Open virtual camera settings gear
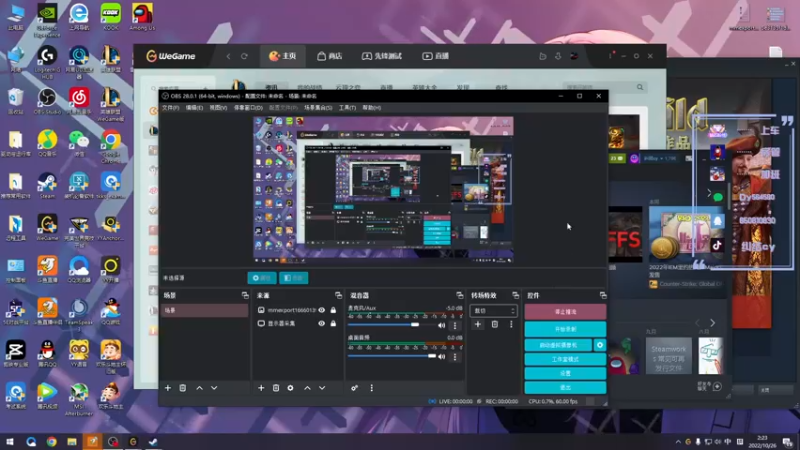 (600, 345)
